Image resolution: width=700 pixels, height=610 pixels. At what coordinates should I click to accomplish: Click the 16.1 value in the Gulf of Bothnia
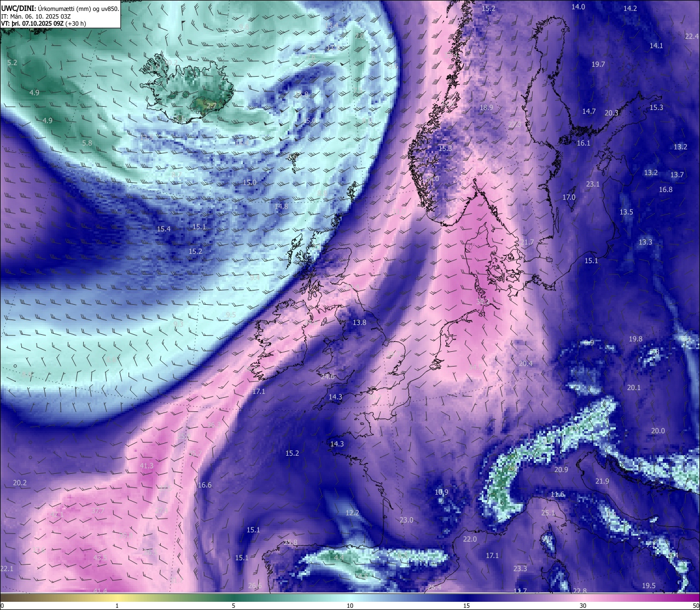(584, 143)
